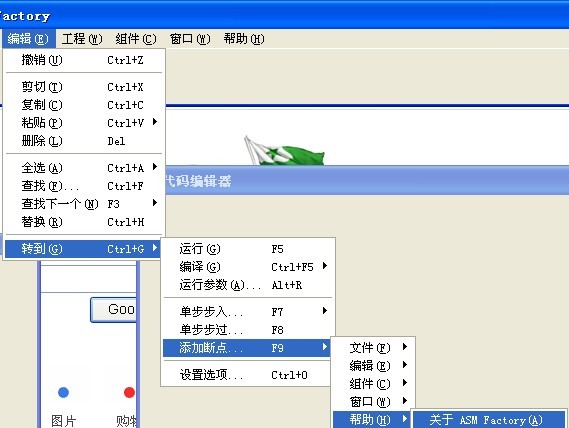Click the 代码编辑器 title bar
The width and height of the screenshot is (569, 428).
click(367, 180)
